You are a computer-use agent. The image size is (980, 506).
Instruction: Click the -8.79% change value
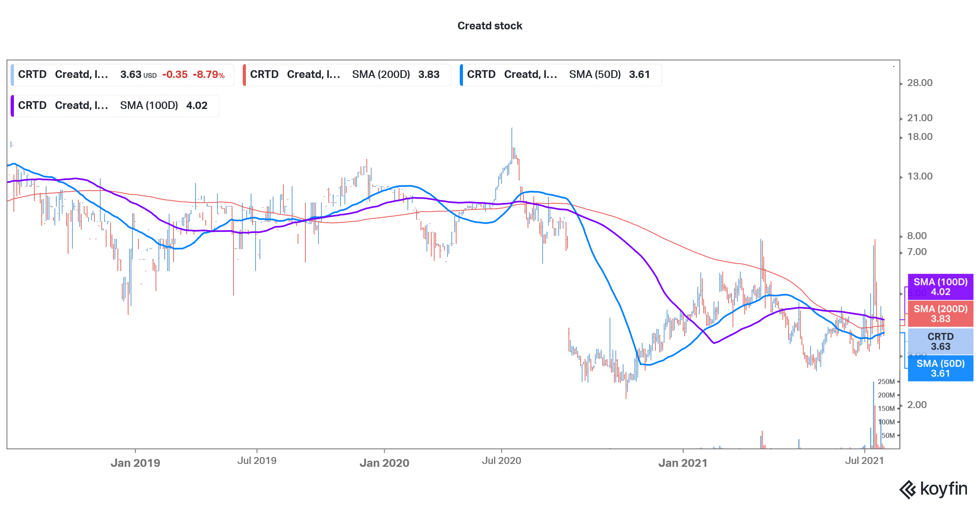(x=209, y=75)
